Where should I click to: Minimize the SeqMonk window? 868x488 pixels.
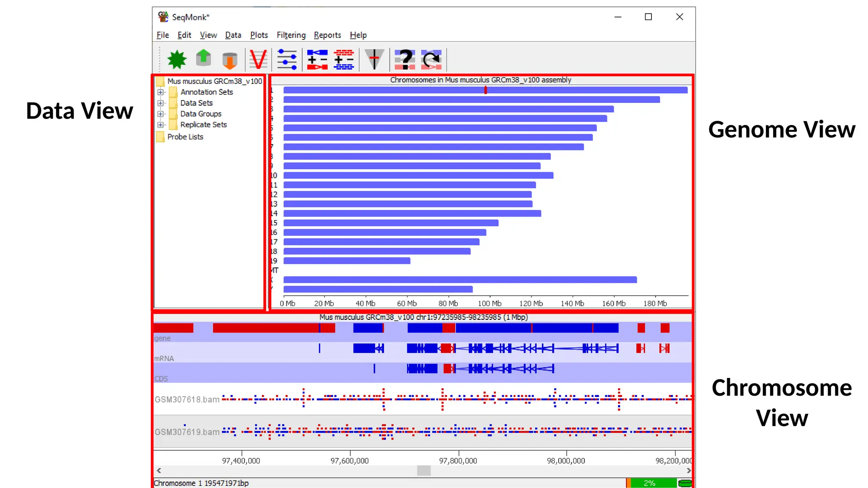(618, 17)
